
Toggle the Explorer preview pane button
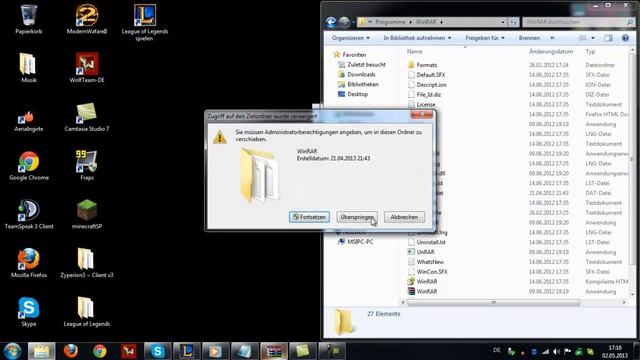(x=609, y=38)
